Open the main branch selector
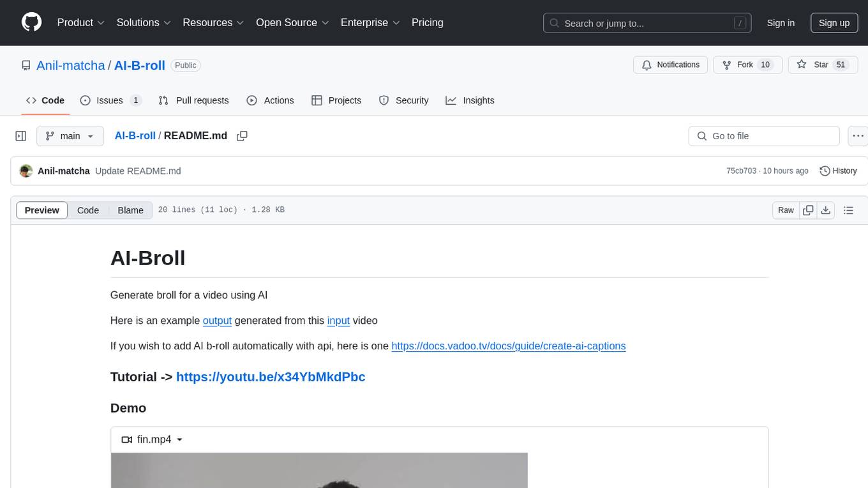868x488 pixels. click(70, 136)
